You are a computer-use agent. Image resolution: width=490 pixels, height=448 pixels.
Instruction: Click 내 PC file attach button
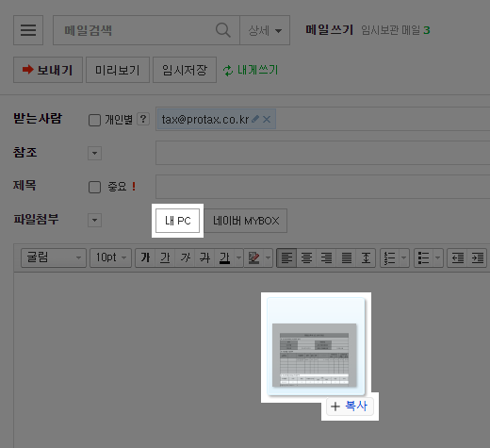click(x=178, y=221)
